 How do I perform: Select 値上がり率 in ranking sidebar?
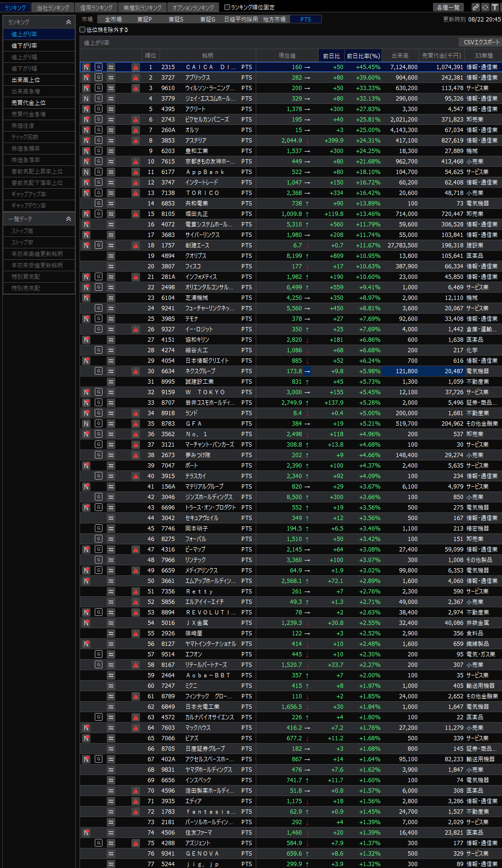click(x=39, y=34)
